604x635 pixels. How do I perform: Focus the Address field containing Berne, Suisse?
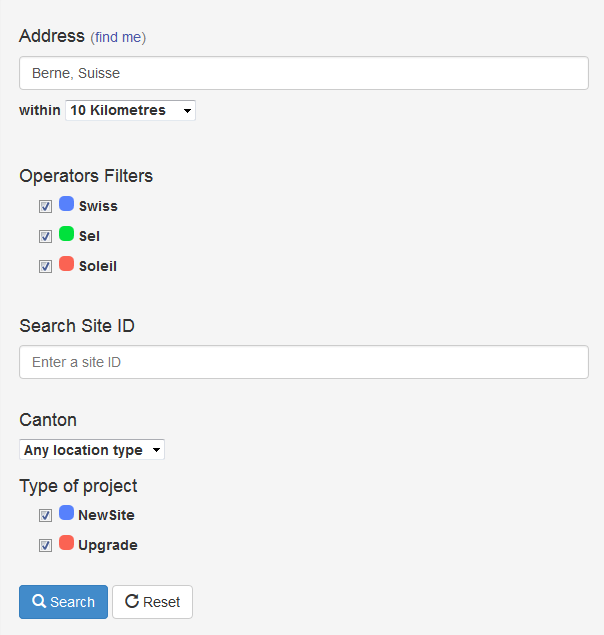point(303,73)
